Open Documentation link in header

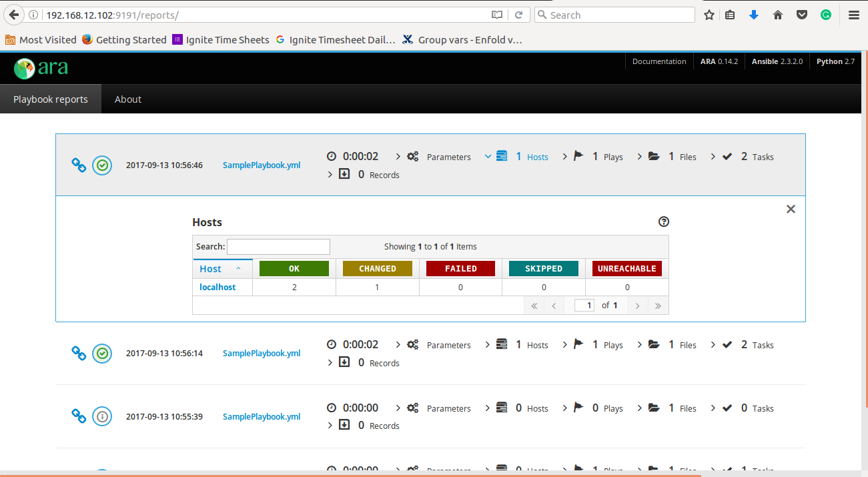[659, 61]
